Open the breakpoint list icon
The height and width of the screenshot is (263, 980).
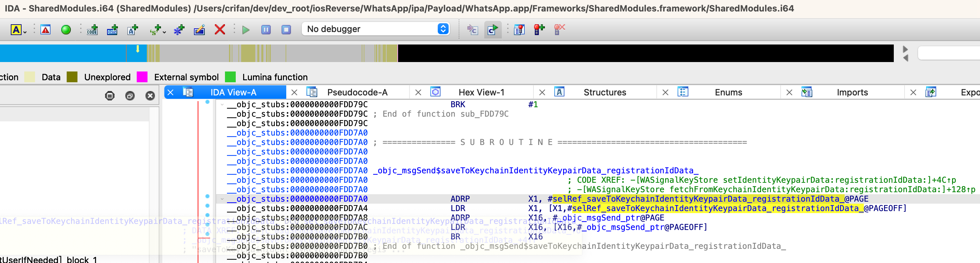point(519,29)
